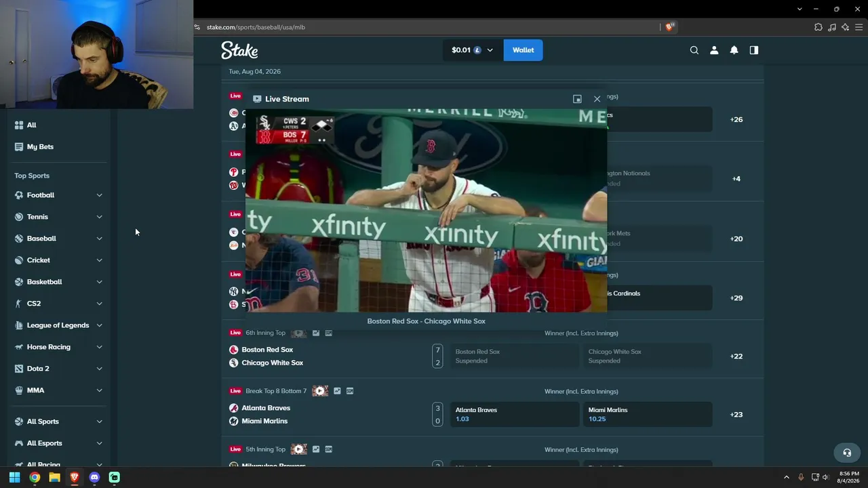Pop out the Live Stream player
868x488 pixels.
pos(577,99)
